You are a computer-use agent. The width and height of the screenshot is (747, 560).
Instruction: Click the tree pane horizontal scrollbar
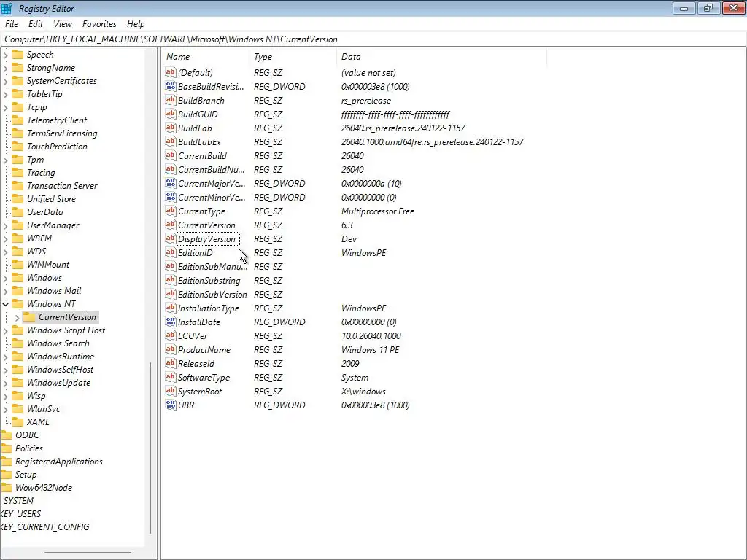pyautogui.click(x=88, y=553)
